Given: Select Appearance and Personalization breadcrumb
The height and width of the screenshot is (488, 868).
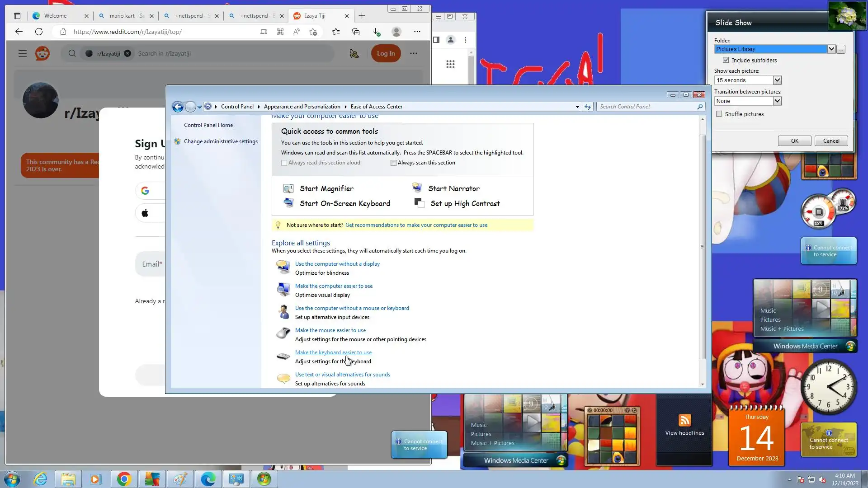Looking at the screenshot, I should click(302, 107).
